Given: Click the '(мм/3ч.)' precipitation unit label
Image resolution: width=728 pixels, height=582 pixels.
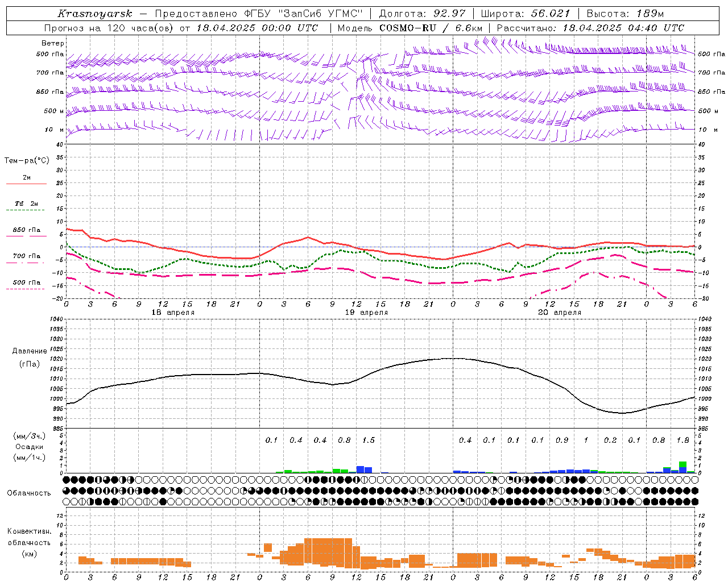Looking at the screenshot, I should [30, 436].
